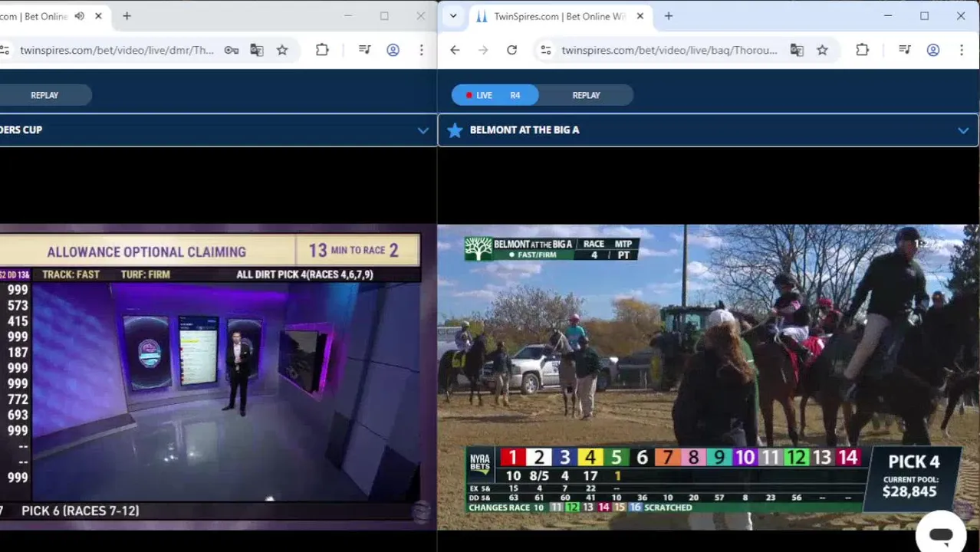Close the TwinSpires.com tab in right window

point(640,16)
